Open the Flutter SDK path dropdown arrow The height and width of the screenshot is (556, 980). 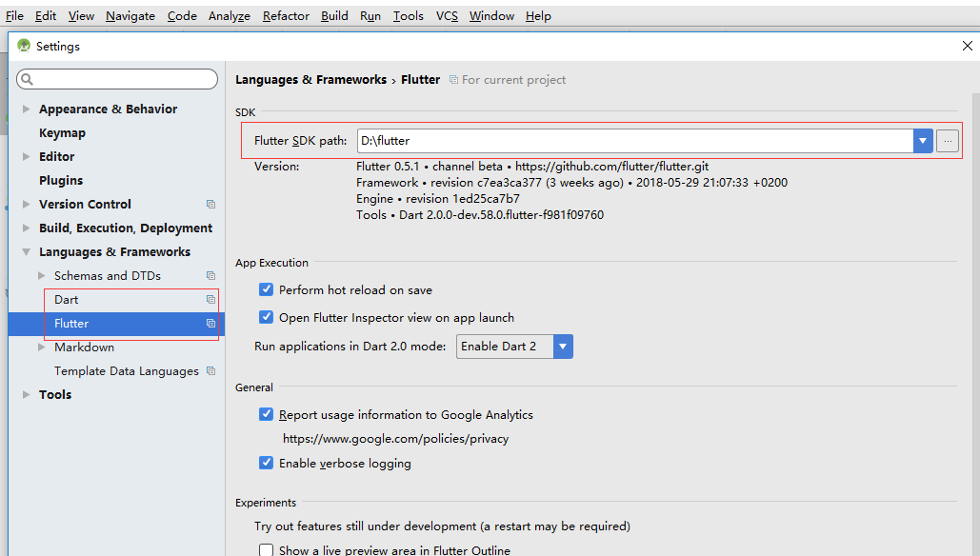click(x=923, y=141)
